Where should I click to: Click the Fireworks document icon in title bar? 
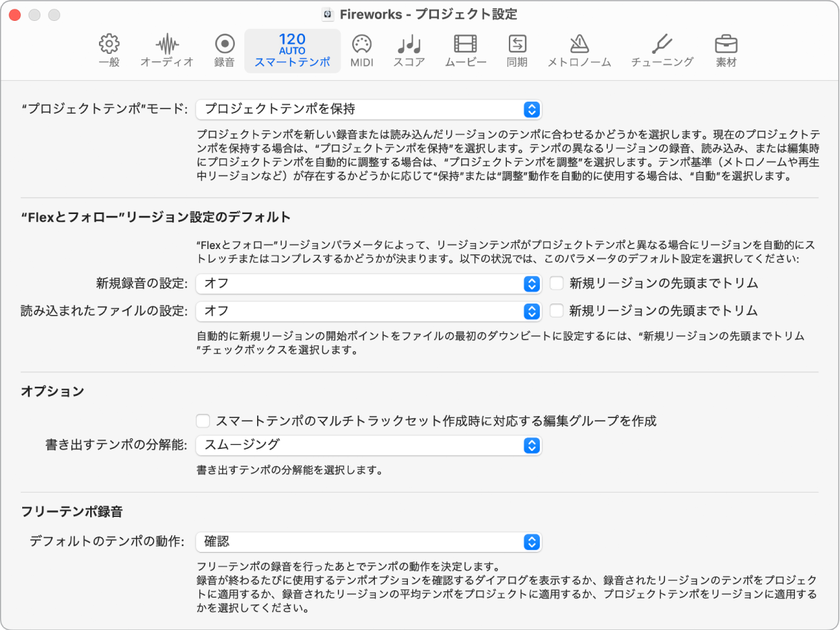328,14
